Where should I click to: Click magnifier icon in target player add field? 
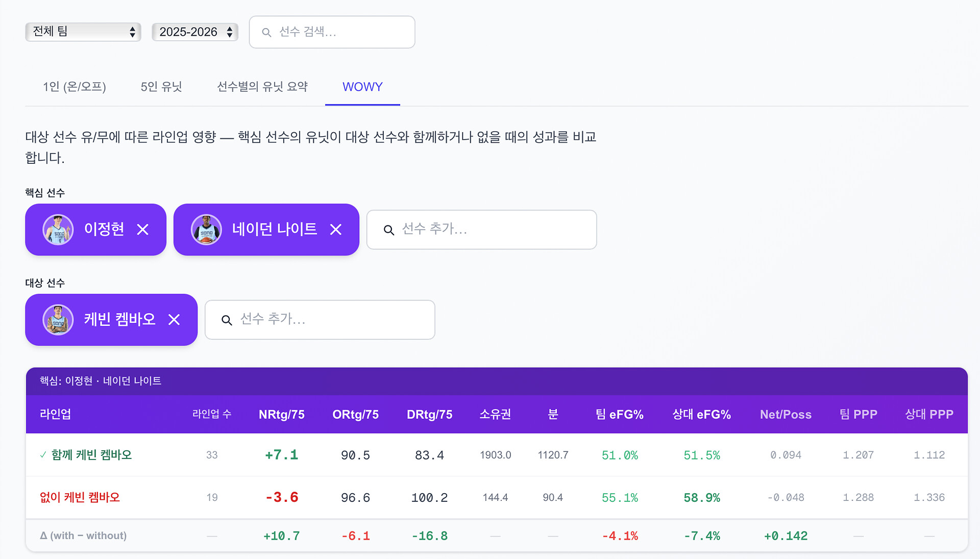pyautogui.click(x=227, y=320)
